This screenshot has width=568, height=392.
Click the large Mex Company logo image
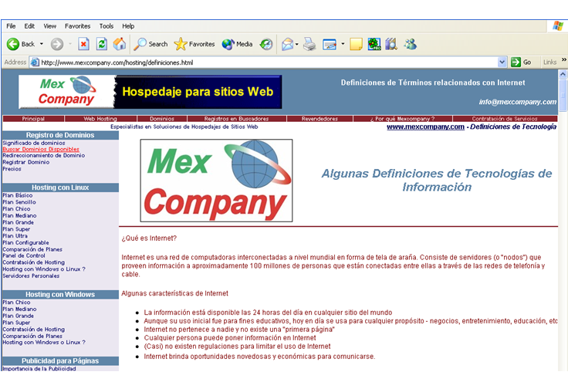[x=216, y=181]
